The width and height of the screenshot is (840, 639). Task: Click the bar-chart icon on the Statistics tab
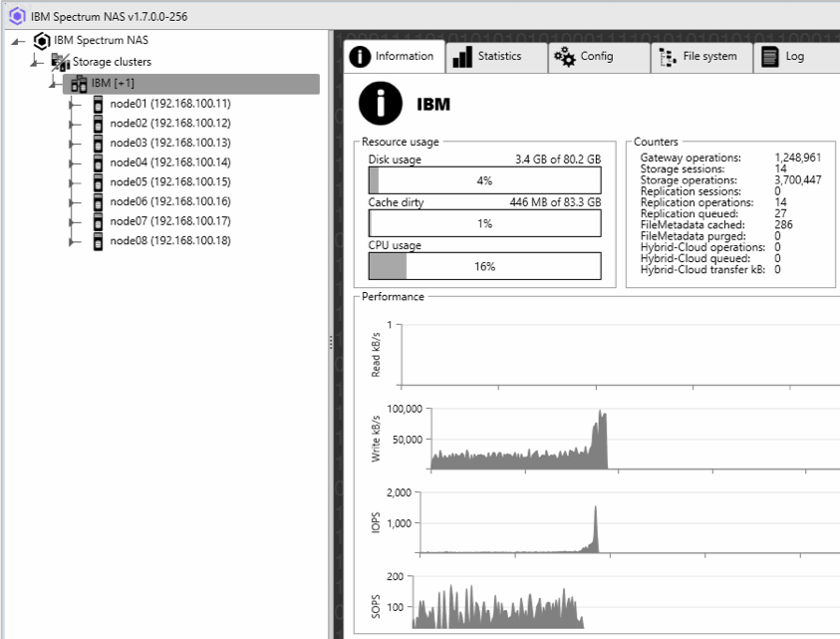click(x=463, y=57)
